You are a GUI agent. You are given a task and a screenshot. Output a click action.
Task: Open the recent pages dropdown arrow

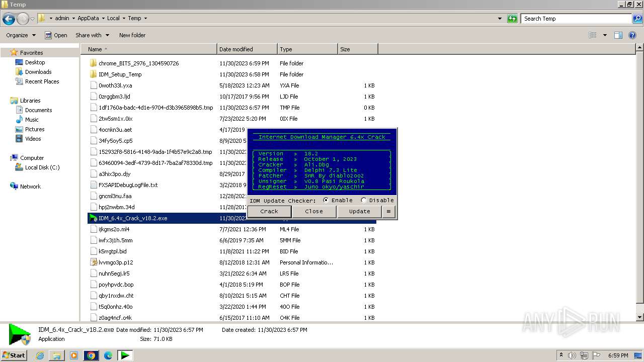click(32, 19)
